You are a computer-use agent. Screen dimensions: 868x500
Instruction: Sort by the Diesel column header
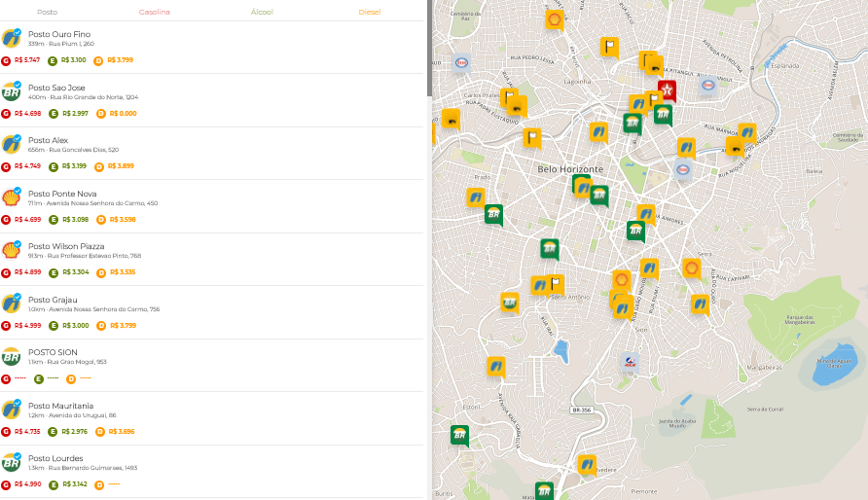coord(369,12)
